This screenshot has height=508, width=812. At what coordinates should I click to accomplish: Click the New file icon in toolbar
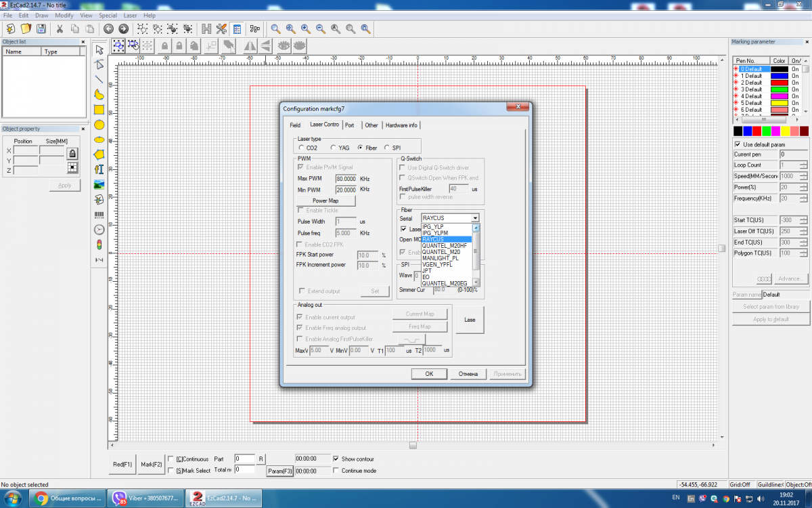(x=11, y=28)
